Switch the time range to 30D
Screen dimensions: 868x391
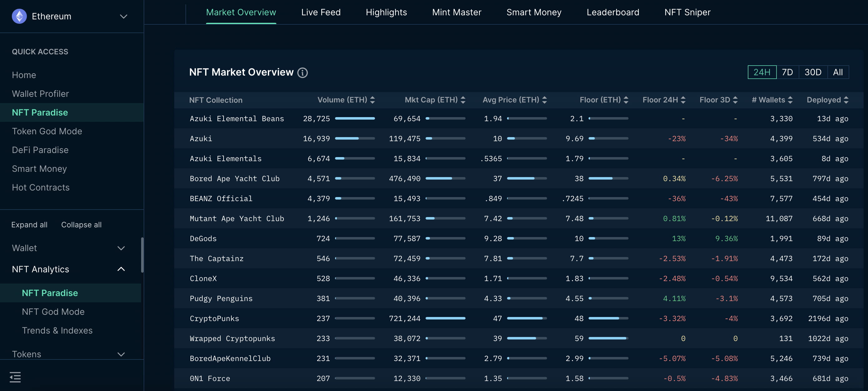[813, 72]
